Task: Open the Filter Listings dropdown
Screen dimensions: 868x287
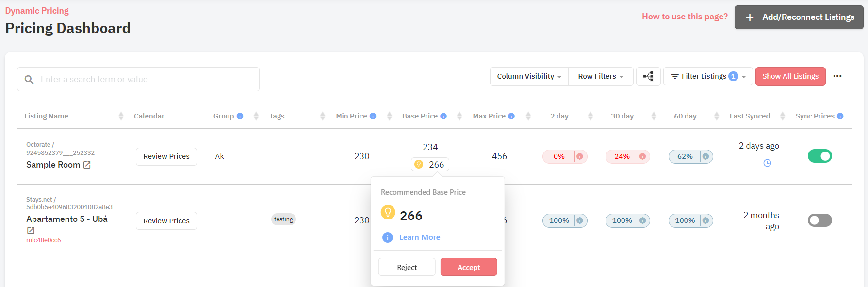Action: (708, 76)
